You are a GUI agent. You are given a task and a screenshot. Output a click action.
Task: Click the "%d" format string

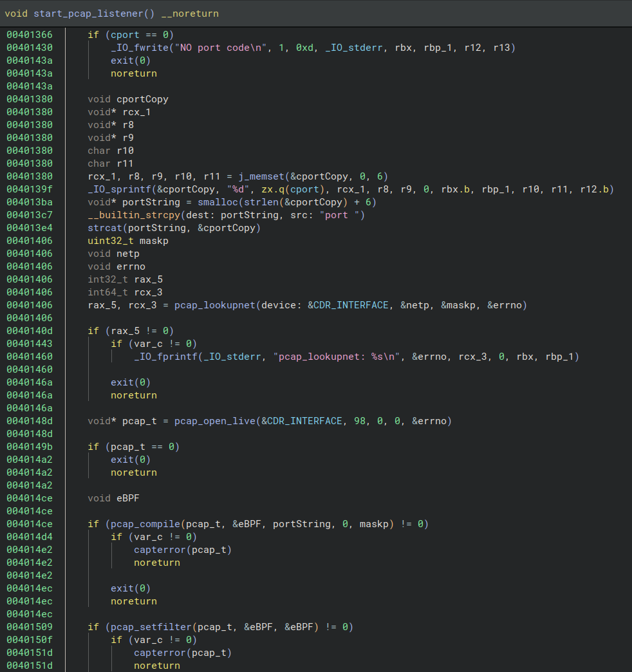pyautogui.click(x=237, y=189)
